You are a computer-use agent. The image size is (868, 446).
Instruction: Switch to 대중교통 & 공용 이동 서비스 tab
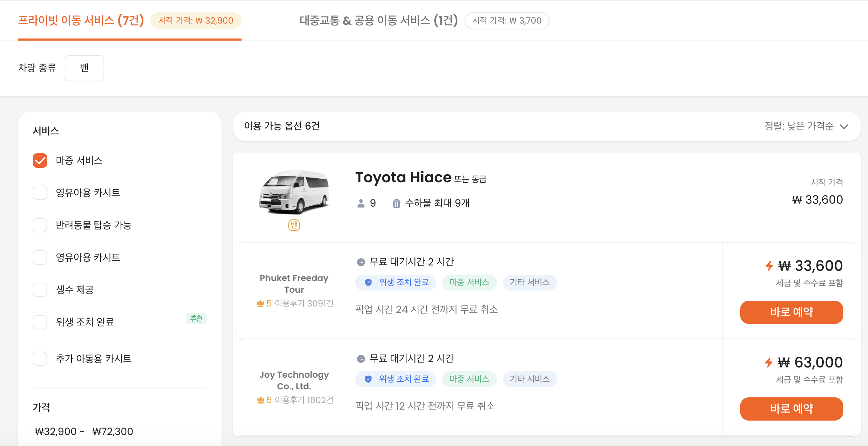coord(378,21)
